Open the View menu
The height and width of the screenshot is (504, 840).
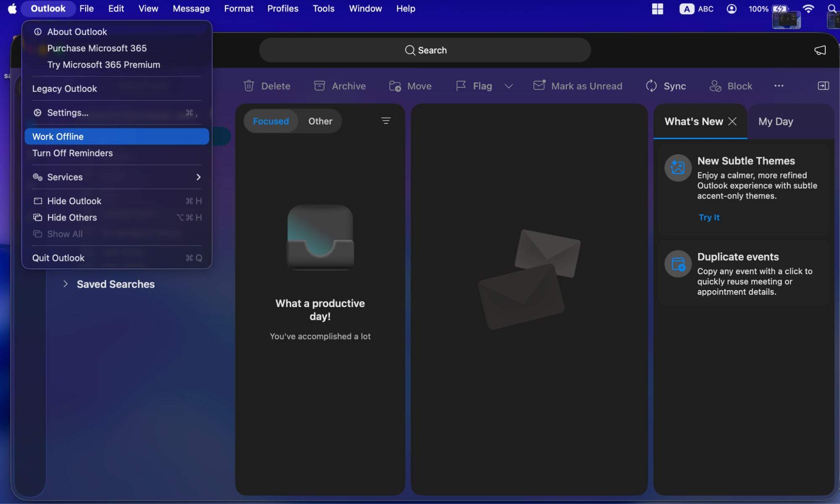148,8
